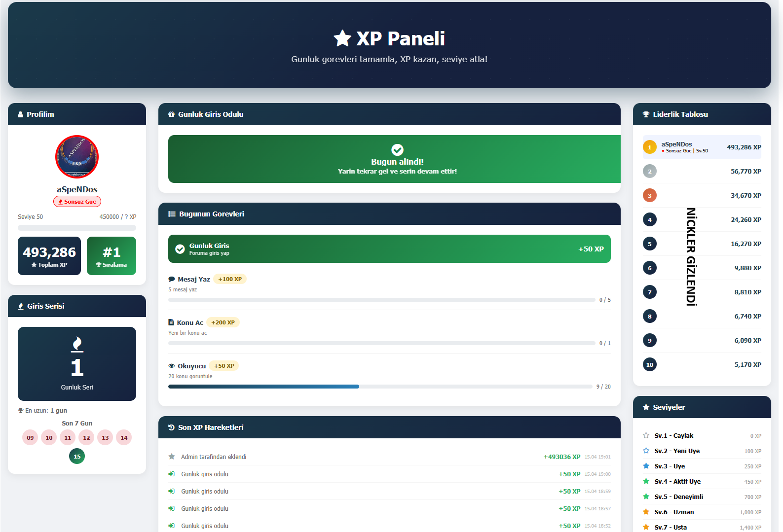The image size is (783, 532).
Task: Click the checkmark on Gunluk Giris task
Action: pyautogui.click(x=180, y=249)
